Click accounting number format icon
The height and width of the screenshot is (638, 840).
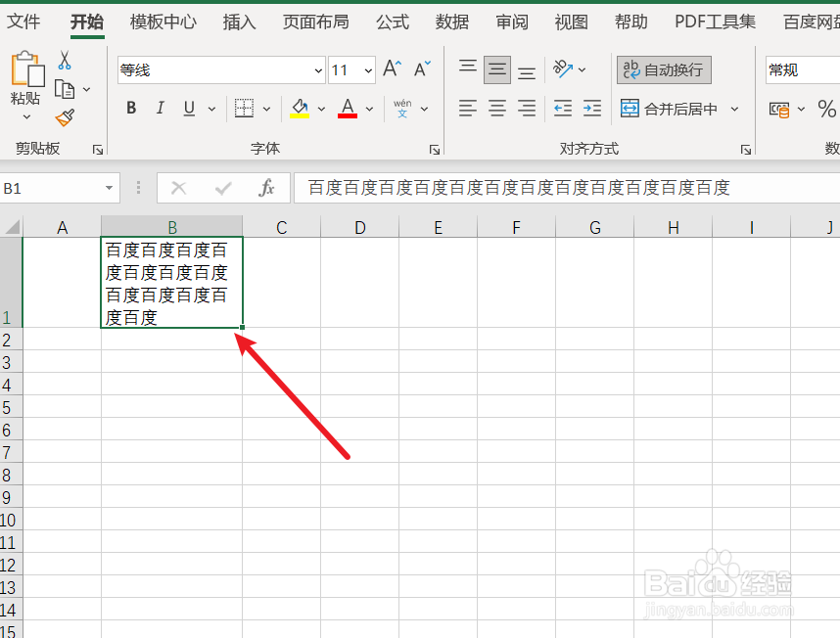(x=779, y=110)
